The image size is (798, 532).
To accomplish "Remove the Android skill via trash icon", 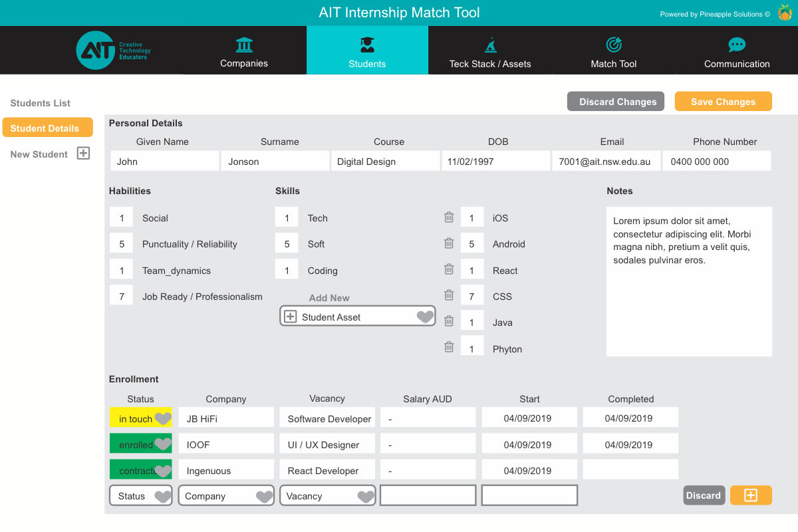I will (x=449, y=243).
